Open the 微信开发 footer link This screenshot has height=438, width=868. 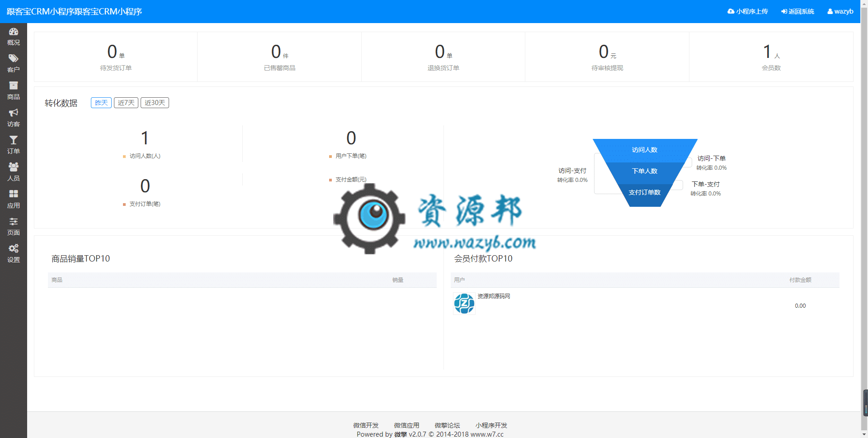pyautogui.click(x=366, y=425)
